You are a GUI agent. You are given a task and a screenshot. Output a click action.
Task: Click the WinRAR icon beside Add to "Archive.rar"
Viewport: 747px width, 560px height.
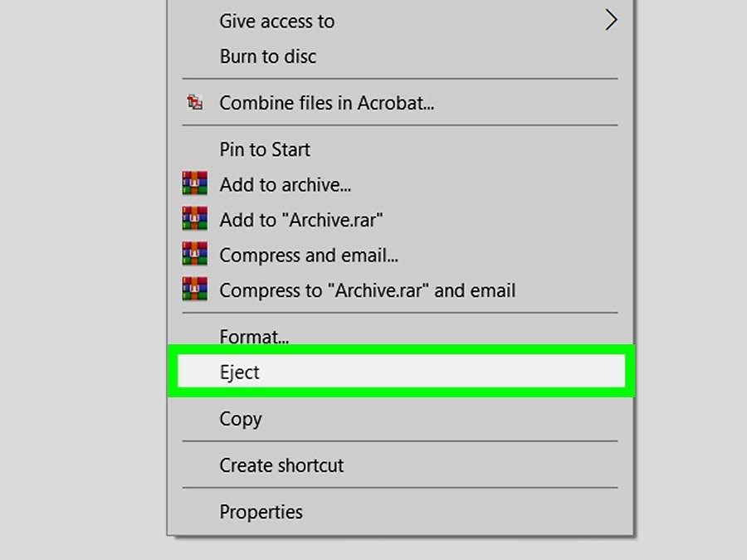point(195,220)
